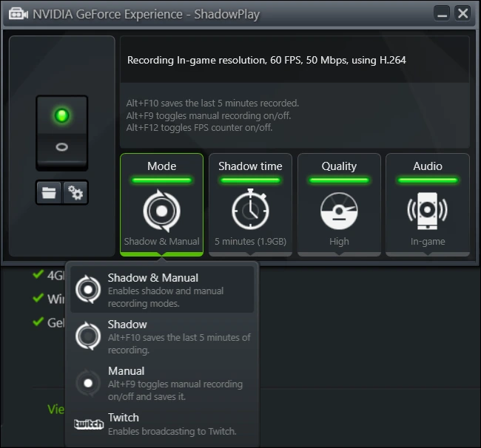Close the ShadowPlay window

(x=462, y=14)
